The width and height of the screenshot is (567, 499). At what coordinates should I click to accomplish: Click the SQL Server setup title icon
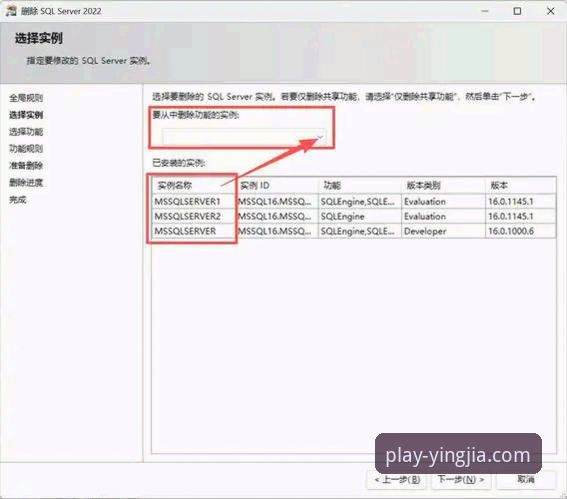(11, 11)
